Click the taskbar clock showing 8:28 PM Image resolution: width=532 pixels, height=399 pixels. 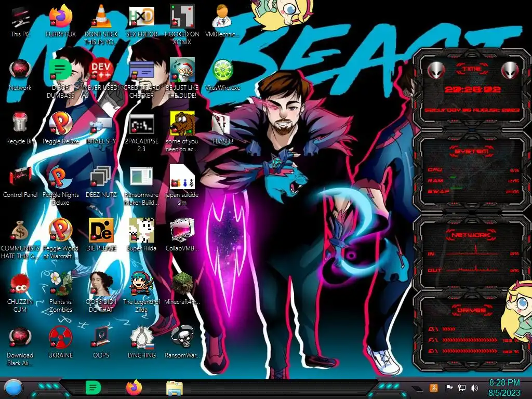click(x=504, y=388)
